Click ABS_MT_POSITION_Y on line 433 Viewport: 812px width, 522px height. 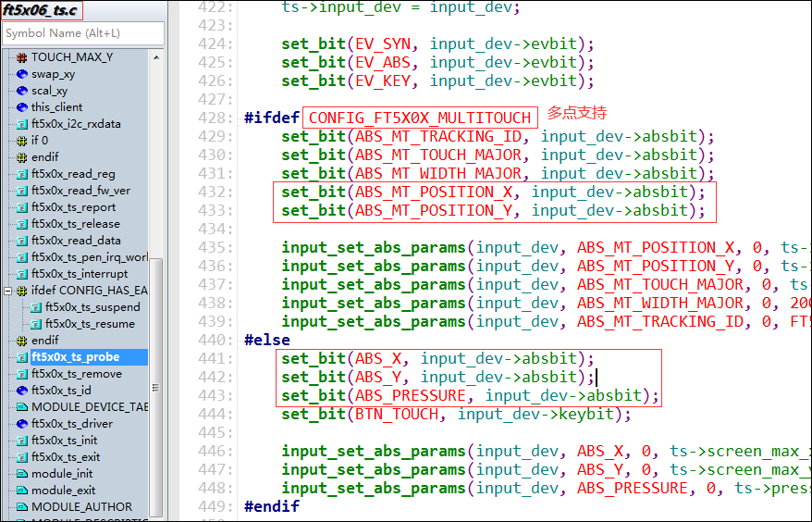click(434, 210)
